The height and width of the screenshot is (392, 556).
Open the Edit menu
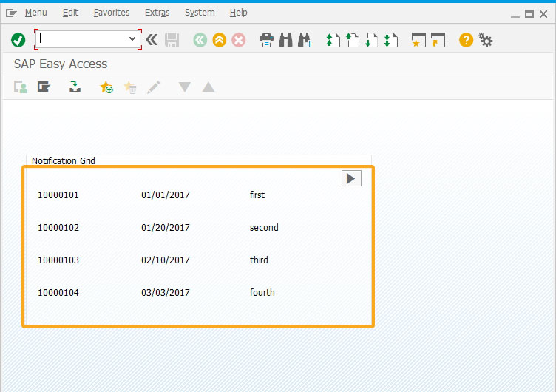click(70, 13)
